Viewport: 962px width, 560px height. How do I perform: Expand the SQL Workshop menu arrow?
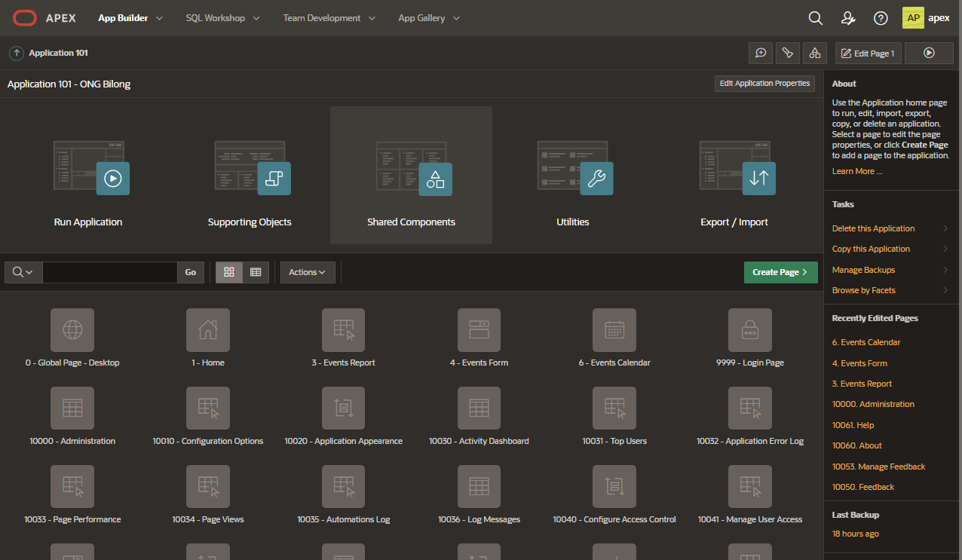pyautogui.click(x=256, y=18)
